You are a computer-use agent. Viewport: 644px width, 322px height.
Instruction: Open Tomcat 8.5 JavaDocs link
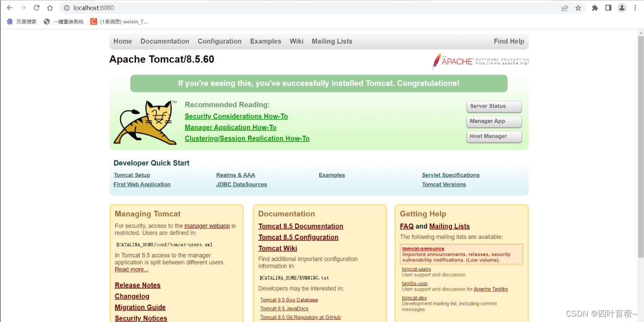284,308
